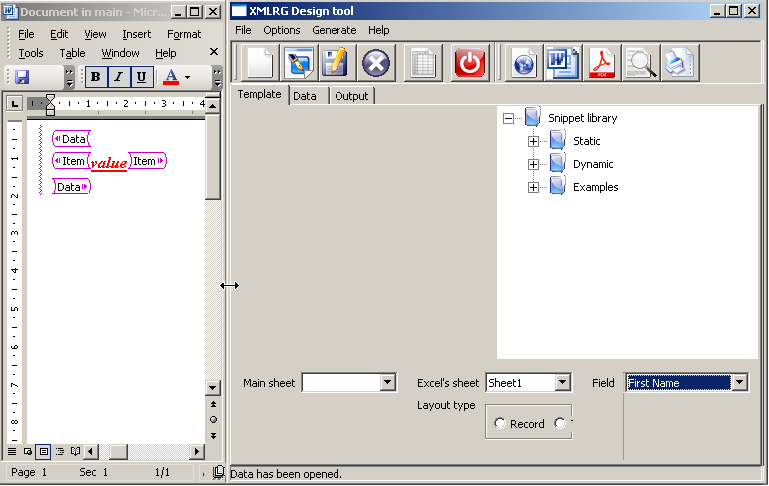
Task: Click the ruler indent marker in Word
Action: pos(50,104)
